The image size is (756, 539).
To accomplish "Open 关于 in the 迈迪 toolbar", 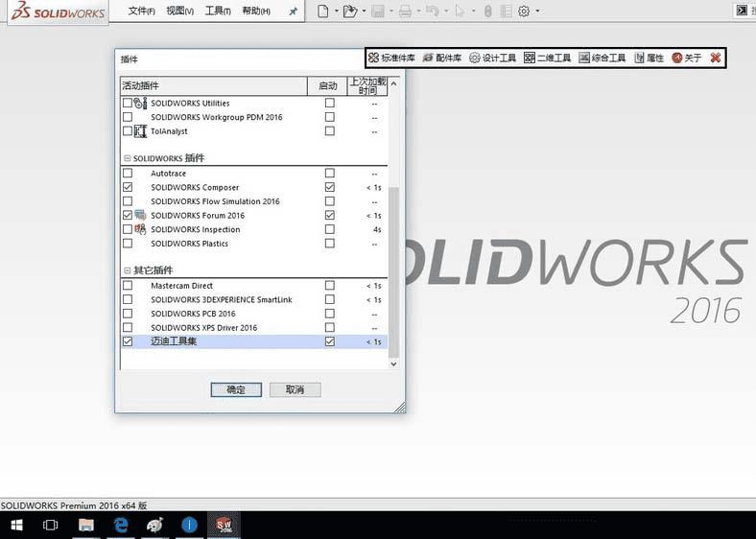I will (687, 58).
